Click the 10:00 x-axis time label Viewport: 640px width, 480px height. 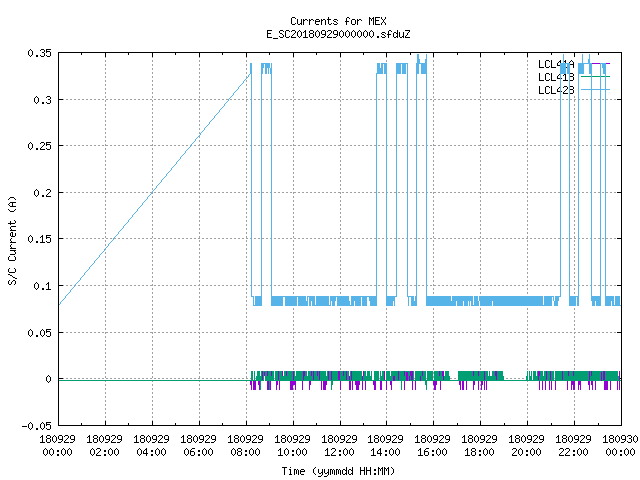pyautogui.click(x=292, y=452)
